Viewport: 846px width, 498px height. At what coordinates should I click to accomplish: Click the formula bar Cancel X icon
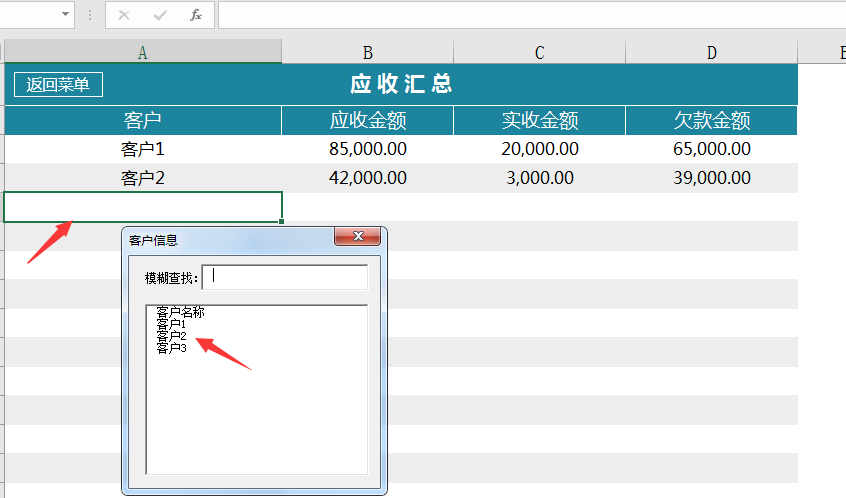click(x=124, y=15)
